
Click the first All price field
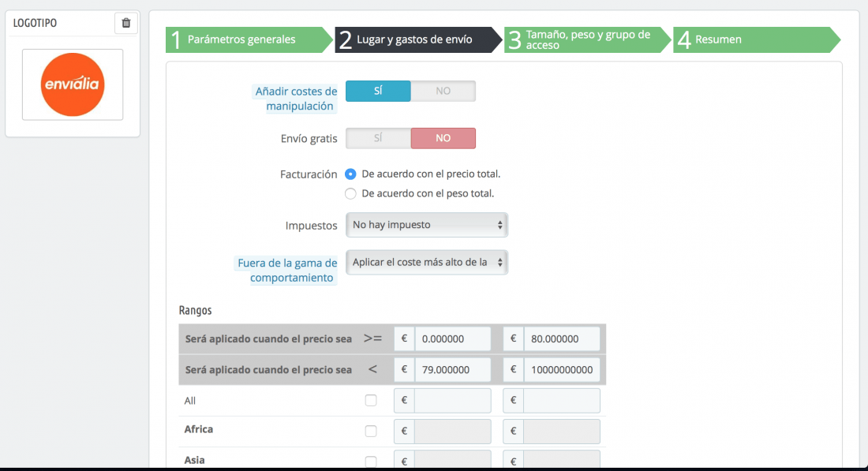pos(452,401)
